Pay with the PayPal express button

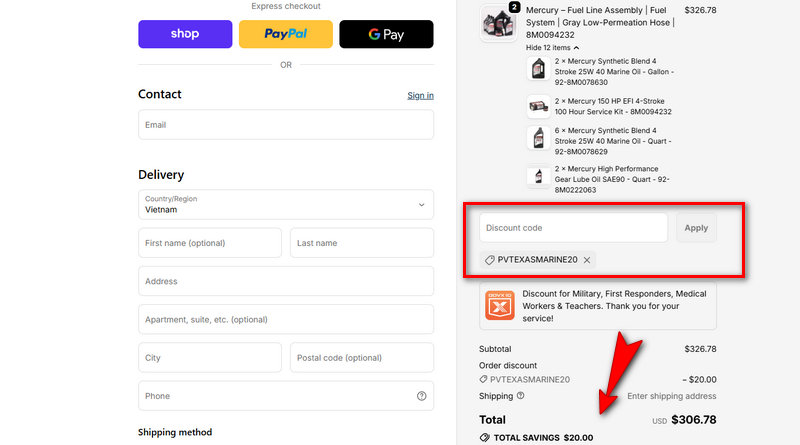pos(285,34)
